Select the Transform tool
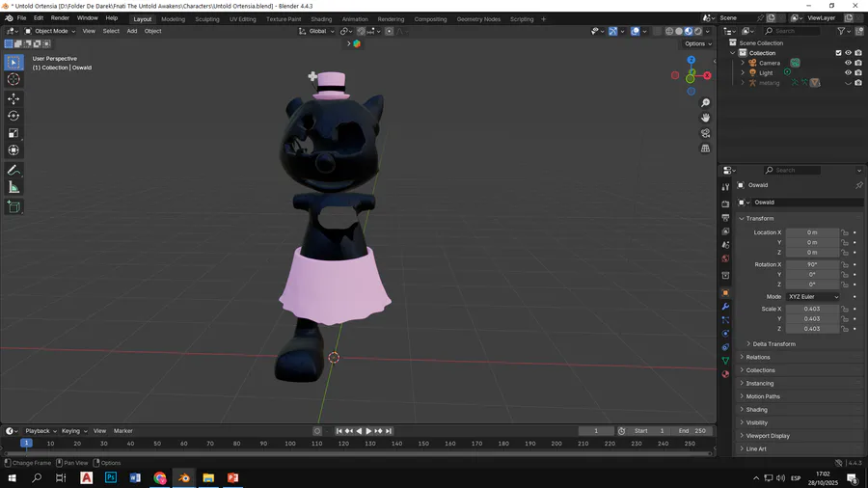The width and height of the screenshot is (868, 488). (14, 150)
